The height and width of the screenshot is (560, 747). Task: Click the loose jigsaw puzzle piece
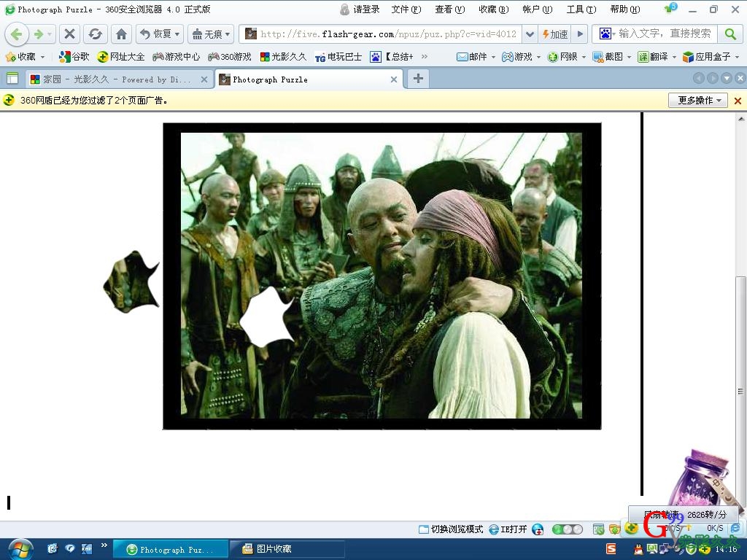click(x=131, y=282)
